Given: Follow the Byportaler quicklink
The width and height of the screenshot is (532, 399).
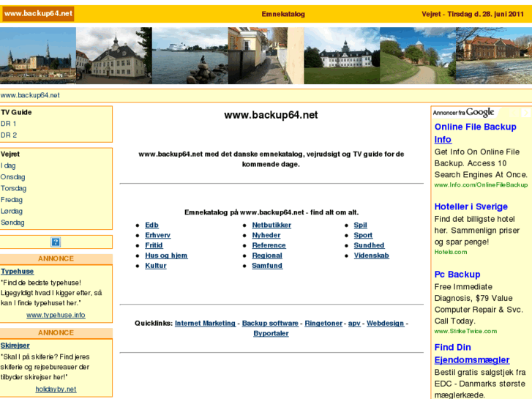Looking at the screenshot, I should pos(271,333).
